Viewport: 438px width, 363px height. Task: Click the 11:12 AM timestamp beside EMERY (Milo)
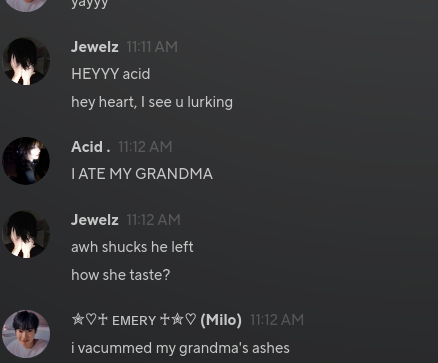click(277, 320)
